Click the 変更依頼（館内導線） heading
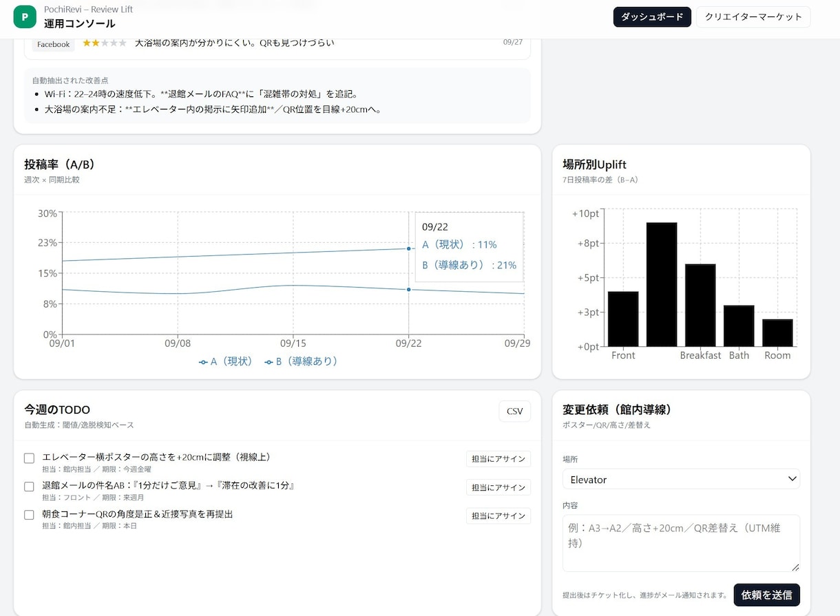 click(x=617, y=410)
